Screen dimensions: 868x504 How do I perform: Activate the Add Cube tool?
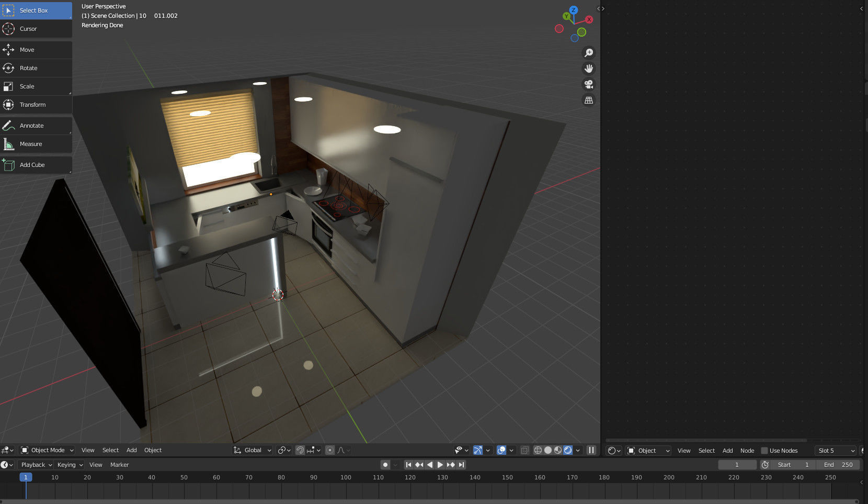(31, 164)
